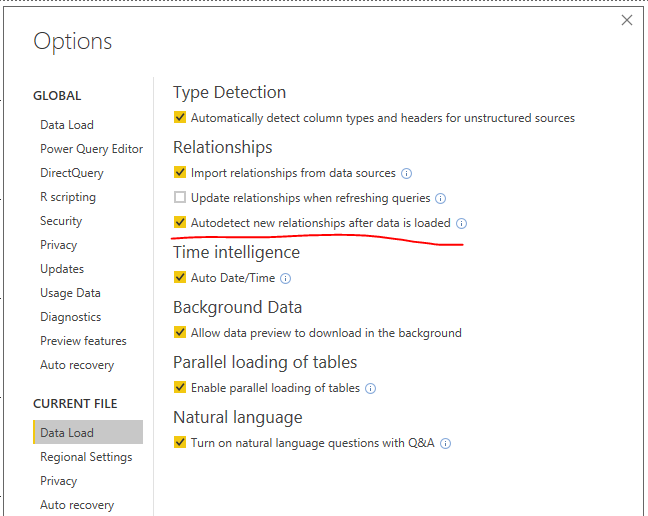This screenshot has height=516, width=648.
Task: Turn off natural language questions with Q&A
Action: click(180, 442)
